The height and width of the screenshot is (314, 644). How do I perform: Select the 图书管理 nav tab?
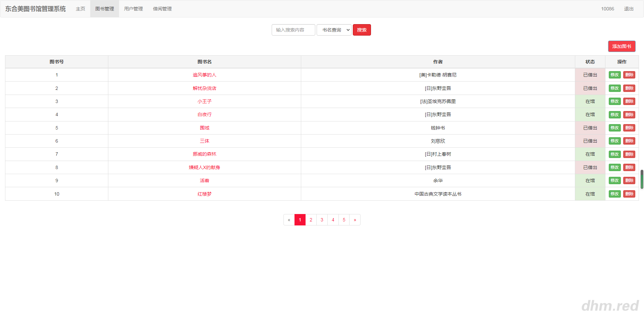[x=105, y=9]
